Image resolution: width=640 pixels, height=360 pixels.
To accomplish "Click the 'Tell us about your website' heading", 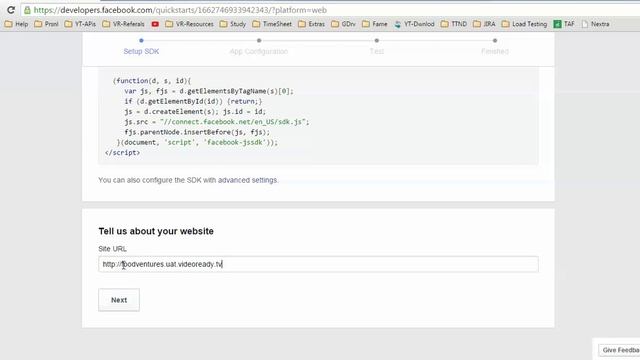I will point(156,231).
